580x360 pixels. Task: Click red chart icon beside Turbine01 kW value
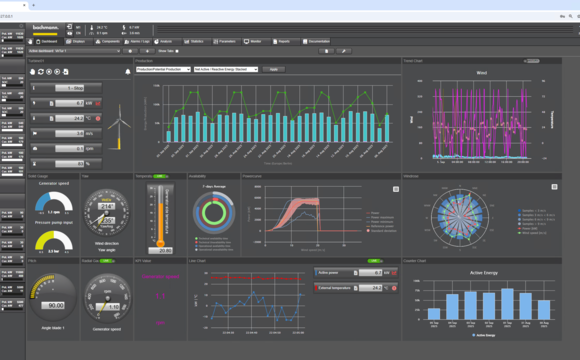tap(98, 103)
